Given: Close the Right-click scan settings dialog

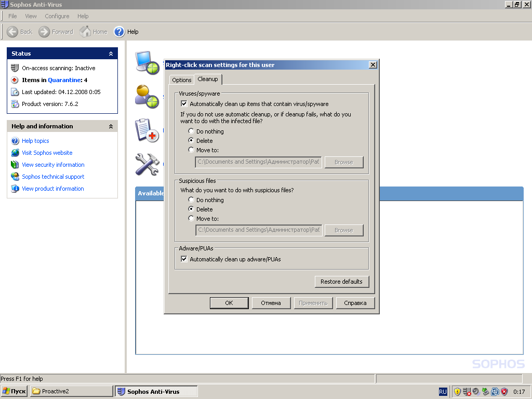Looking at the screenshot, I should (373, 65).
